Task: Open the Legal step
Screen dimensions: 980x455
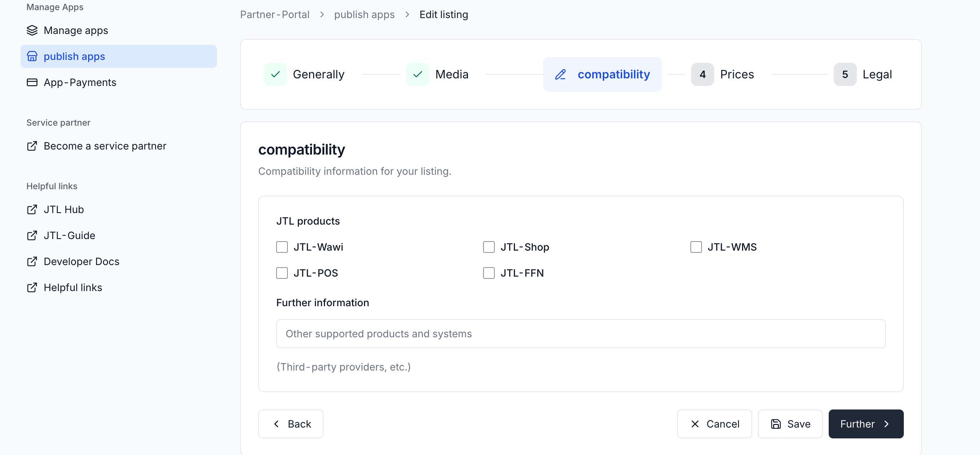Action: 862,74
